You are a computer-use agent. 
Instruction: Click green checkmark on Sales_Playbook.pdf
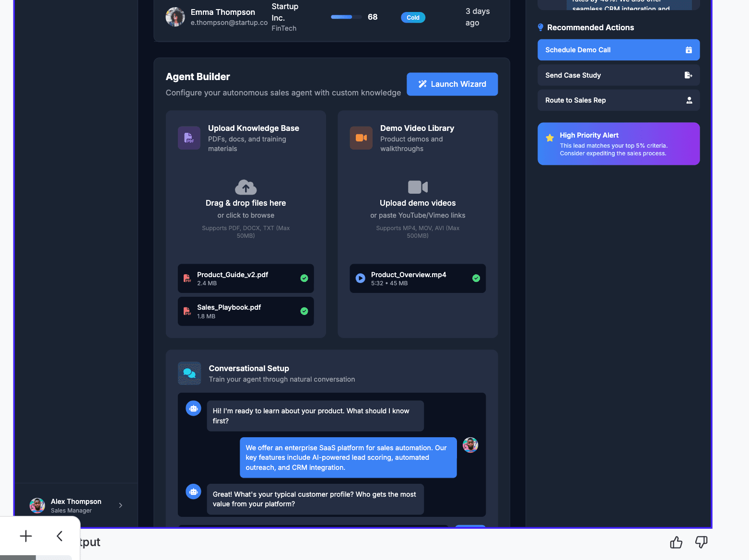click(304, 311)
